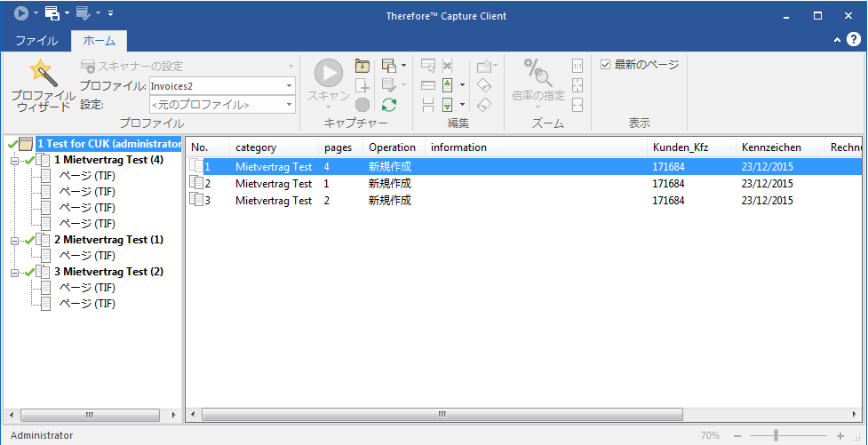
Task: Click the import-from-folder icon in キャプチャー
Action: (x=362, y=66)
